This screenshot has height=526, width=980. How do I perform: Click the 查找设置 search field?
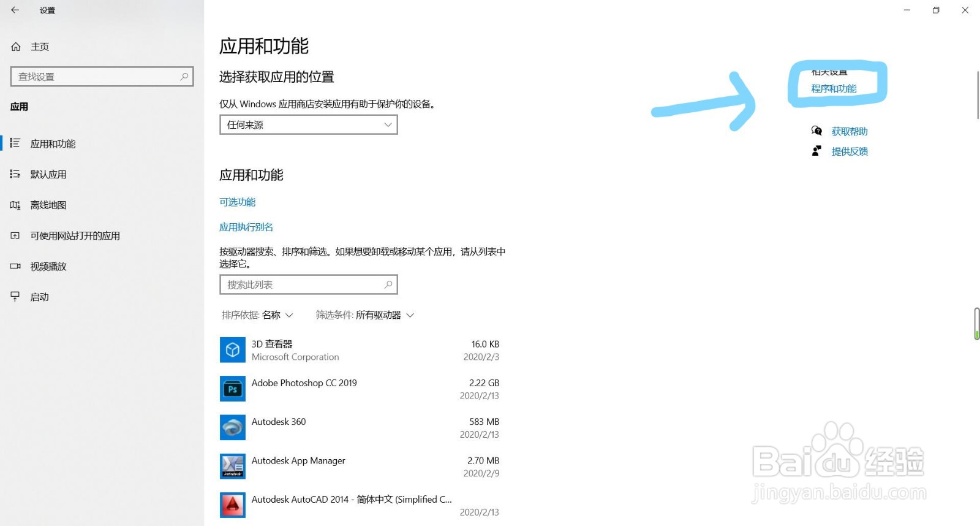coord(102,77)
